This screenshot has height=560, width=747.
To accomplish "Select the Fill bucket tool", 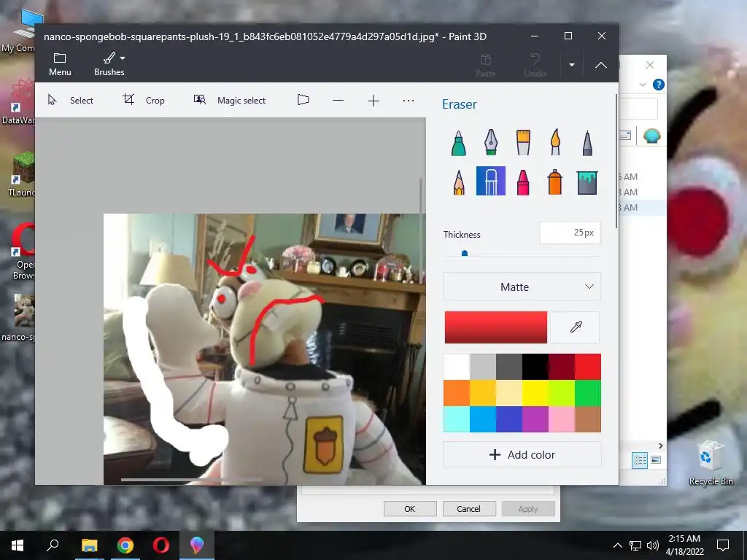I will click(587, 182).
